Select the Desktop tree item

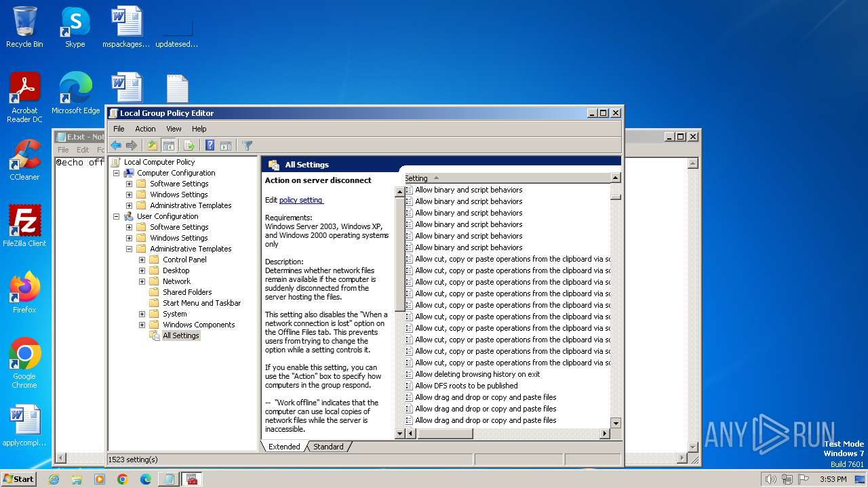pos(176,270)
